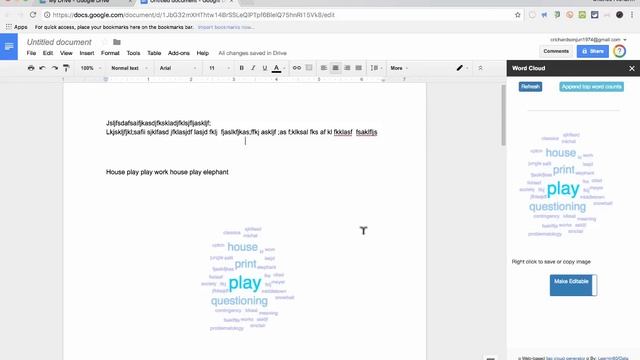Click the text House play play work
The image size is (640, 360).
[x=137, y=172]
